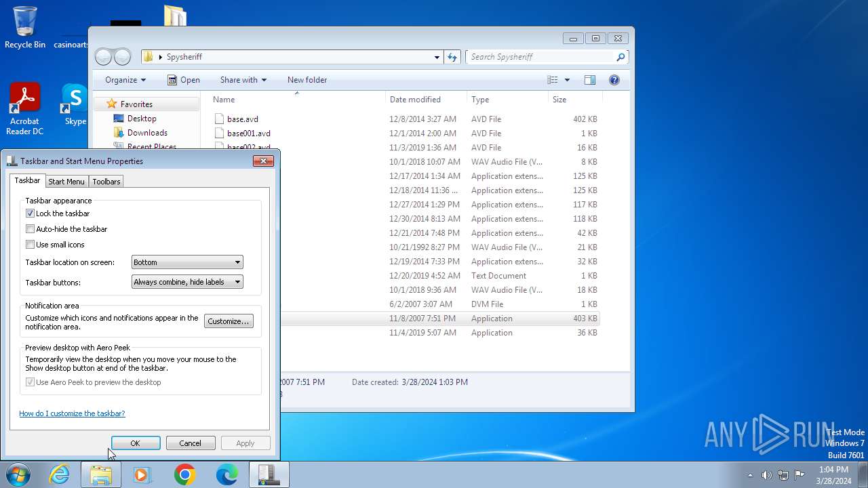Toggle Lock the taskbar checkbox
868x488 pixels.
tap(30, 213)
